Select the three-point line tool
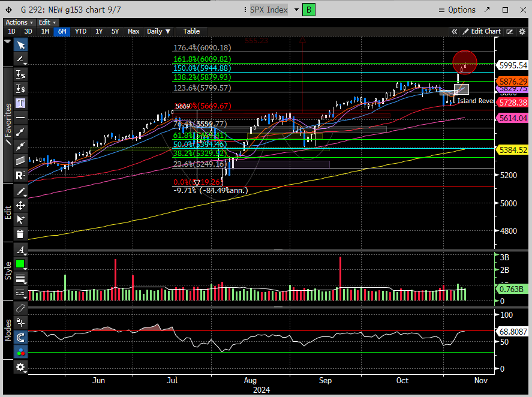 pyautogui.click(x=21, y=146)
